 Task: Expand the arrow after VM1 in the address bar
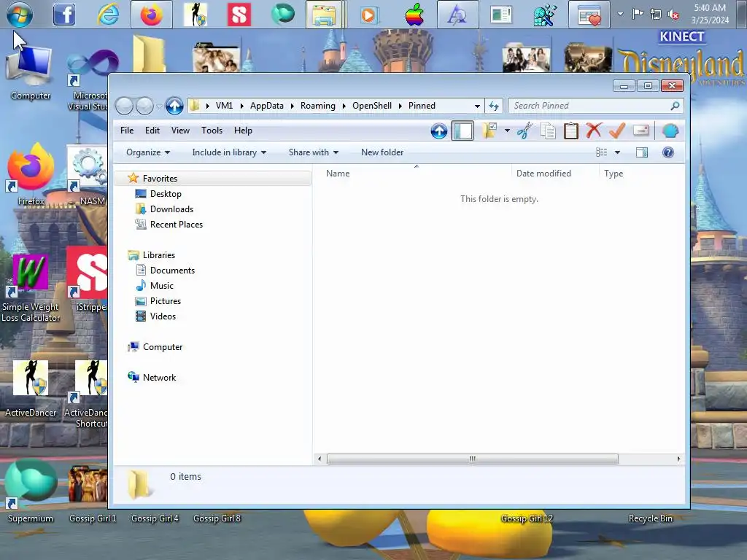point(241,106)
